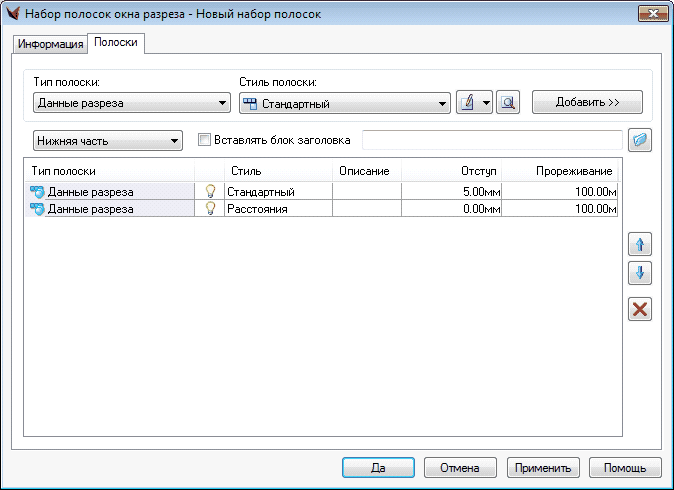Click the 'Применить' button
This screenshot has width=674, height=490.
tap(543, 467)
